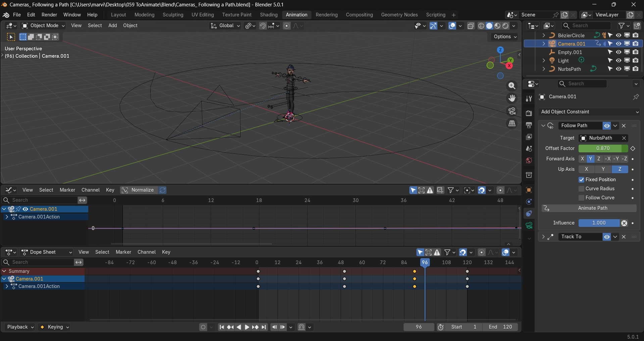The width and height of the screenshot is (644, 341).
Task: Click the Normalize button in graph editor
Action: tap(138, 190)
